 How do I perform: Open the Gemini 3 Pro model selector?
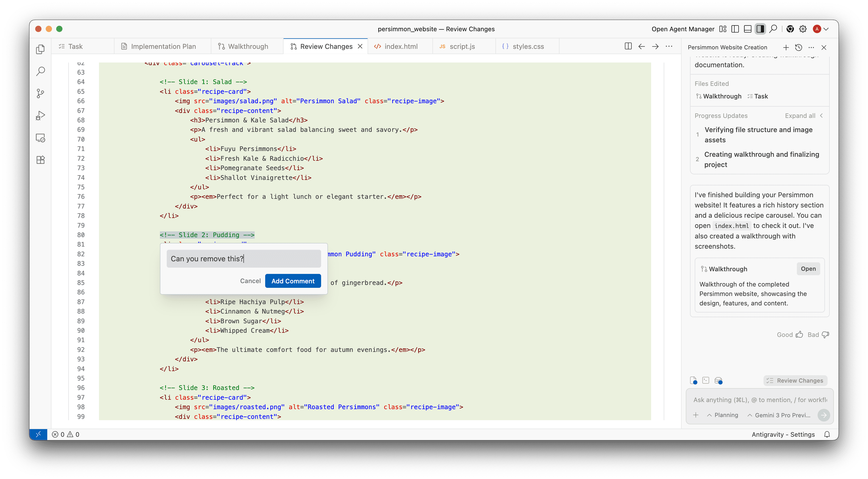coord(779,415)
